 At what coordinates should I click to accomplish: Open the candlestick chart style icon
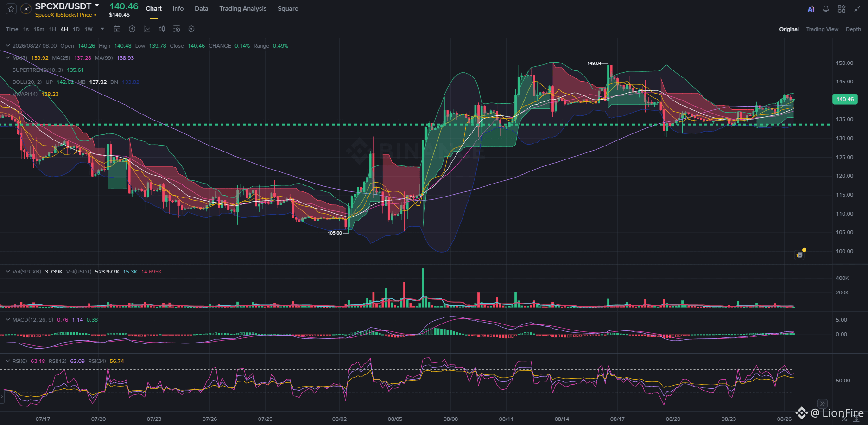pyautogui.click(x=162, y=29)
